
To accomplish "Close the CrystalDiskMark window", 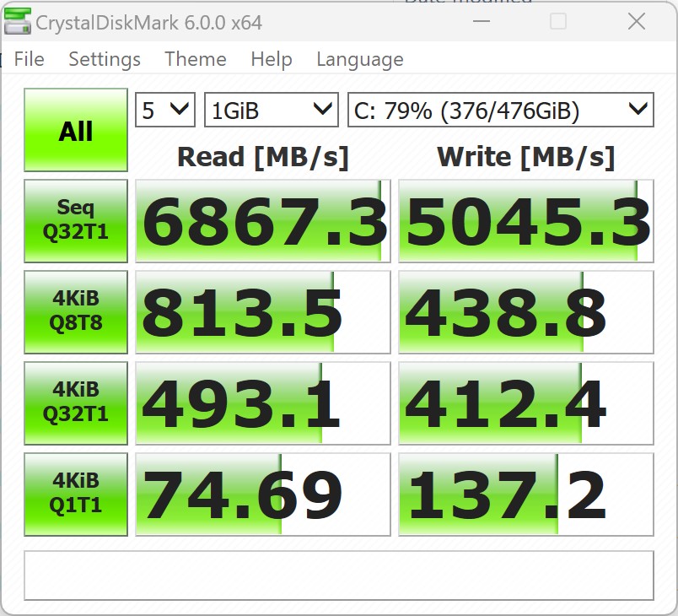I will [637, 21].
